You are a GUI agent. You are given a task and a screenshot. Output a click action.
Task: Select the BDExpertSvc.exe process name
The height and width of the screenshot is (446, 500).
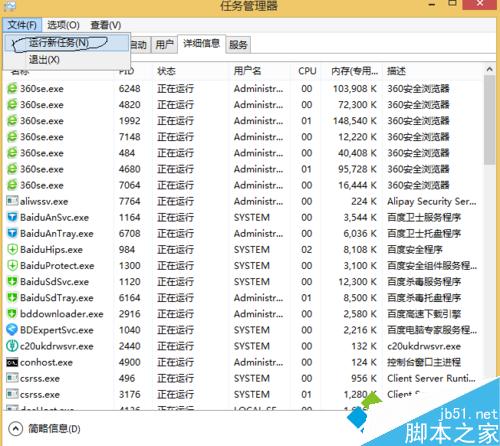point(57,330)
